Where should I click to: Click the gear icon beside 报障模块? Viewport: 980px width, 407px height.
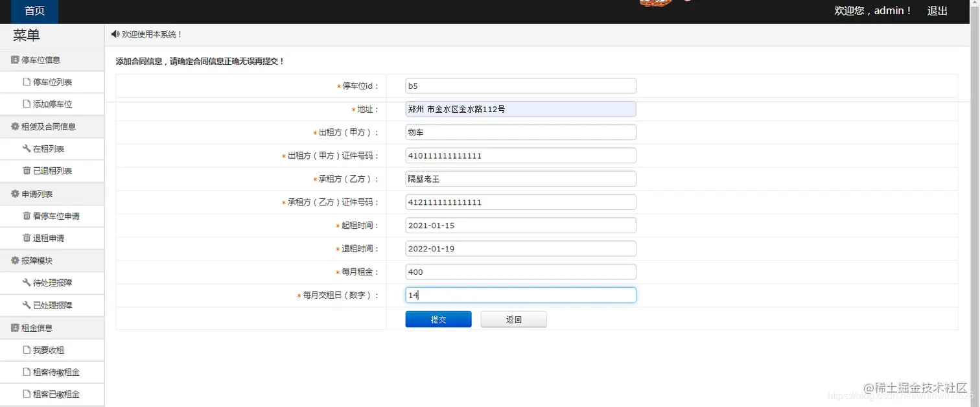15,261
